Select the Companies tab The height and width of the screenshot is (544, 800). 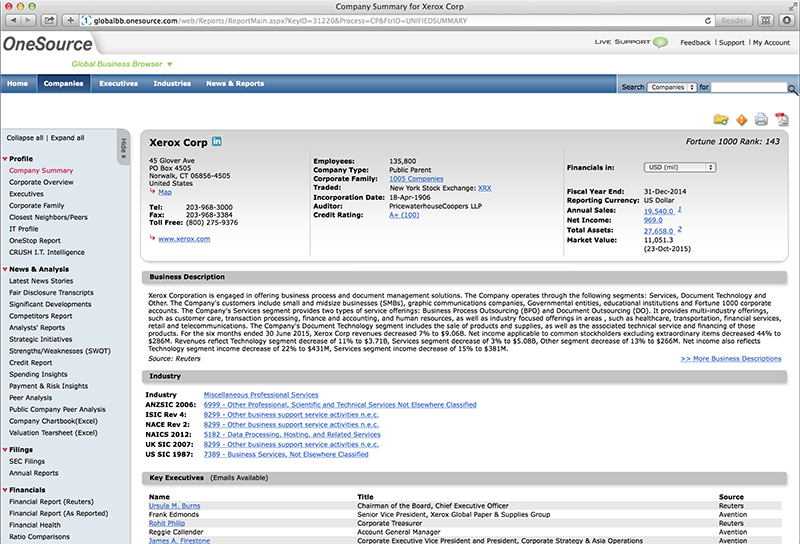point(63,84)
